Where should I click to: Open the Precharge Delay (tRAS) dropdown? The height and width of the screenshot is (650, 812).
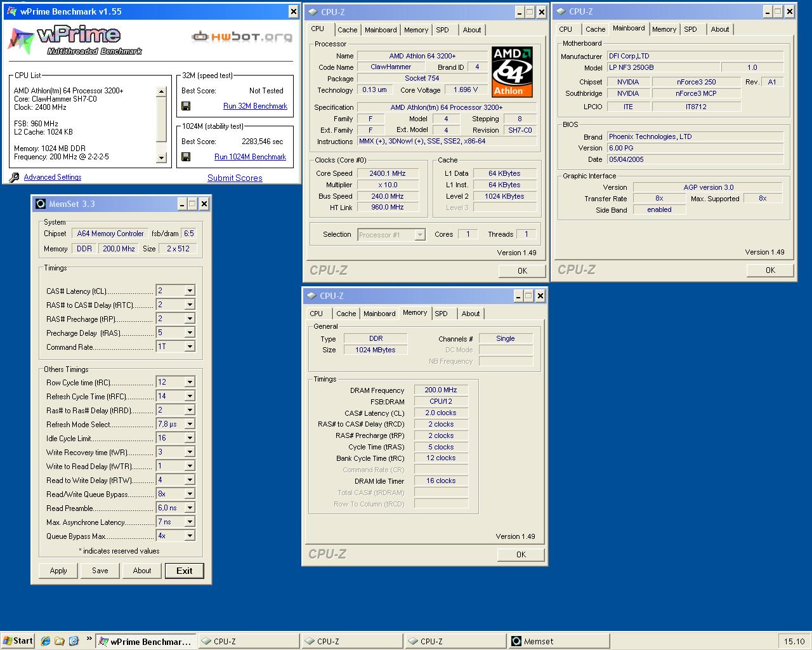point(189,333)
